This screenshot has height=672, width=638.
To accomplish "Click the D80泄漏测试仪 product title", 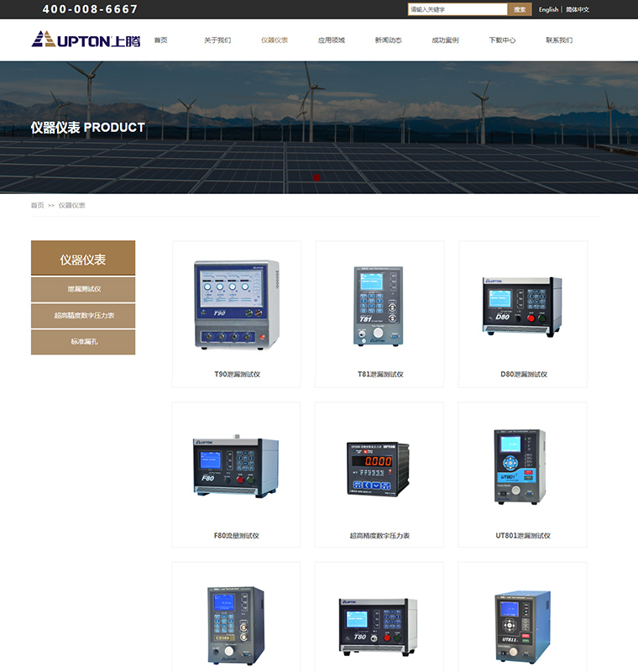I will tap(524, 374).
